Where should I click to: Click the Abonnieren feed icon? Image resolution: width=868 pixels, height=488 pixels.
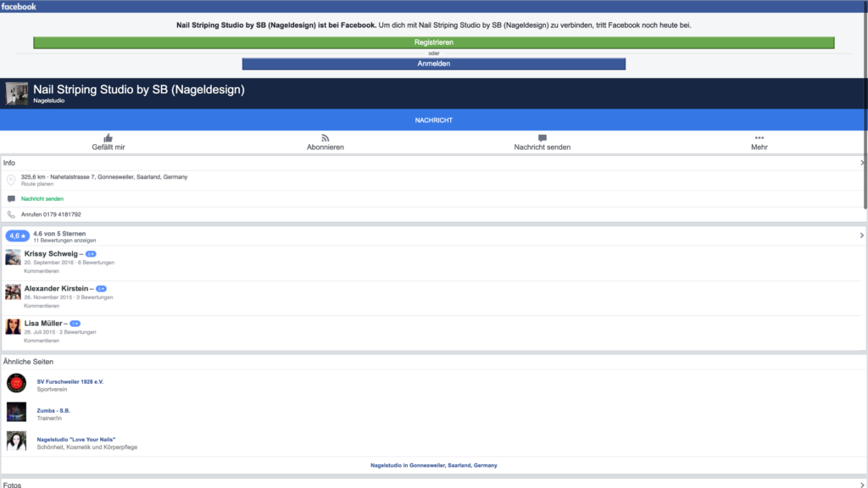pos(325,138)
